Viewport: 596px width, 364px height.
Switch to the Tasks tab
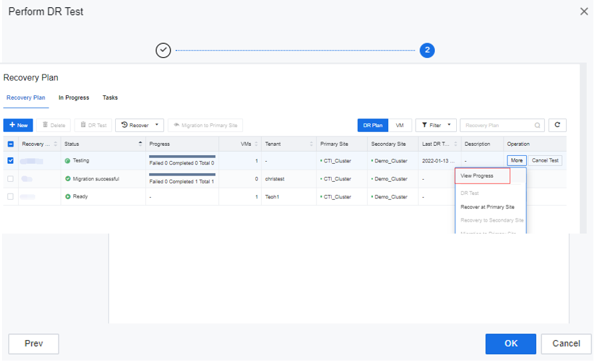(111, 98)
